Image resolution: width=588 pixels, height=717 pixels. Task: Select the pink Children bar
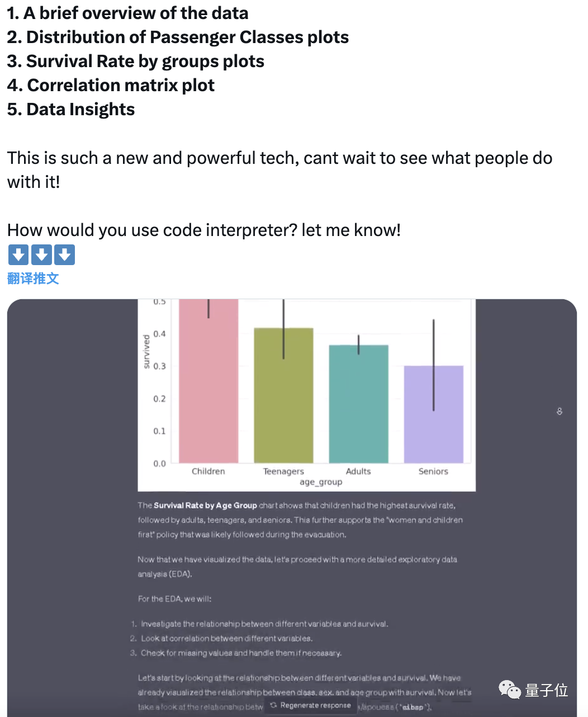point(208,381)
